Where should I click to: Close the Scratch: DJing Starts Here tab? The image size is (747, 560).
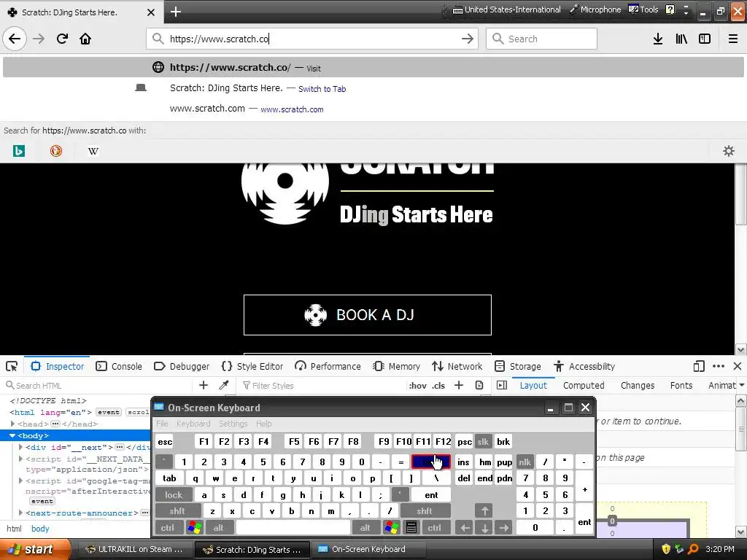pos(151,12)
